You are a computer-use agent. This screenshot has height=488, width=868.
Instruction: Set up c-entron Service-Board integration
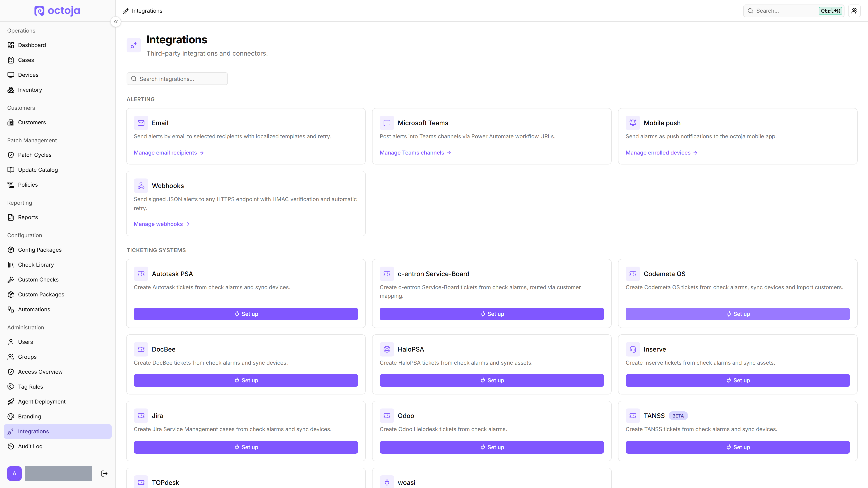click(x=492, y=314)
